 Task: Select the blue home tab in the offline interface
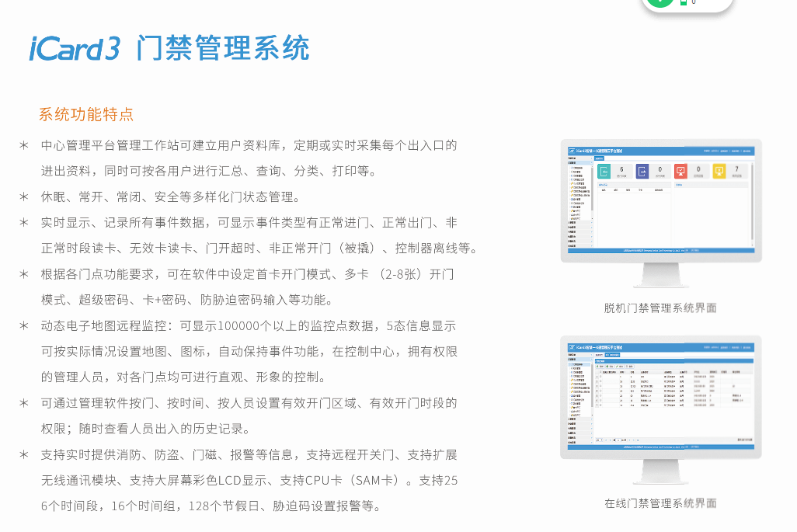599,158
